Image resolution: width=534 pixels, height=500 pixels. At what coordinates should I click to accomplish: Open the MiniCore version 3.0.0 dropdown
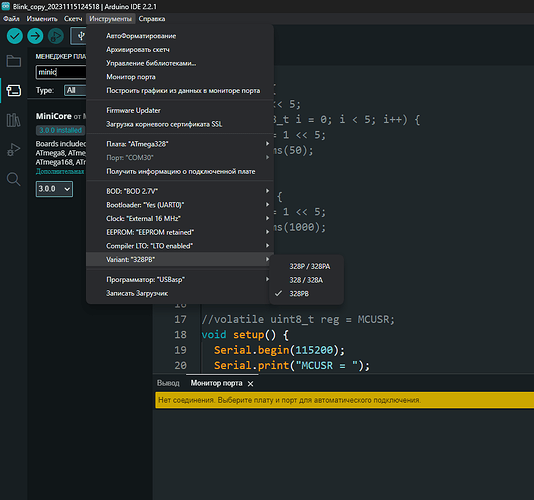(54, 189)
